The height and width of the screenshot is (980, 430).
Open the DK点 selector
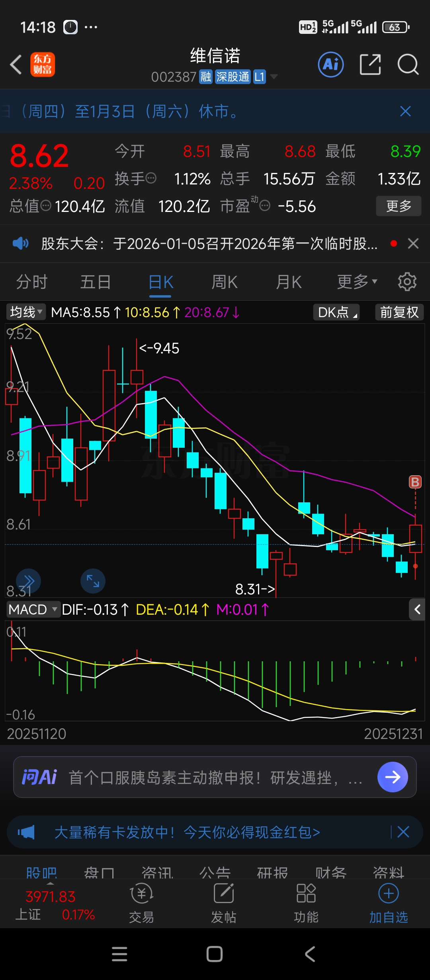point(336,312)
